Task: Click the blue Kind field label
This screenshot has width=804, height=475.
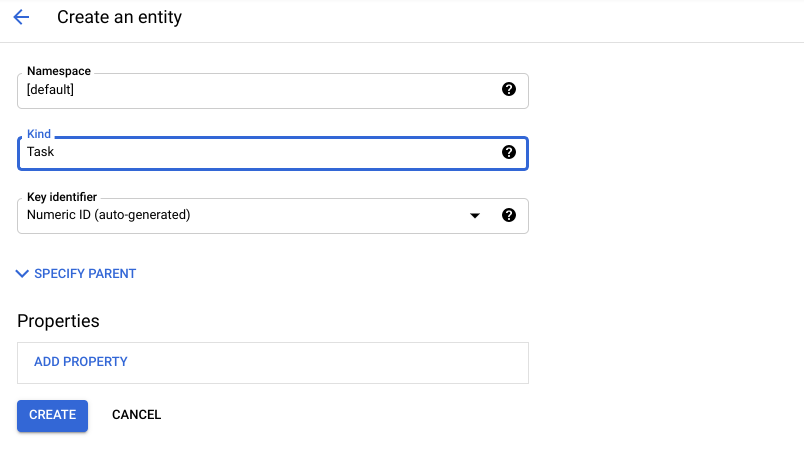Action: 39,134
